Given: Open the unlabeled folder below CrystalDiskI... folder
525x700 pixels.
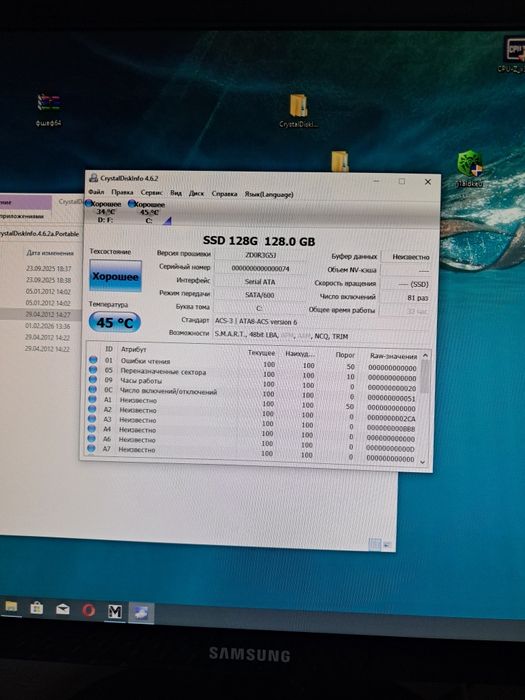Looking at the screenshot, I should pyautogui.click(x=340, y=161).
